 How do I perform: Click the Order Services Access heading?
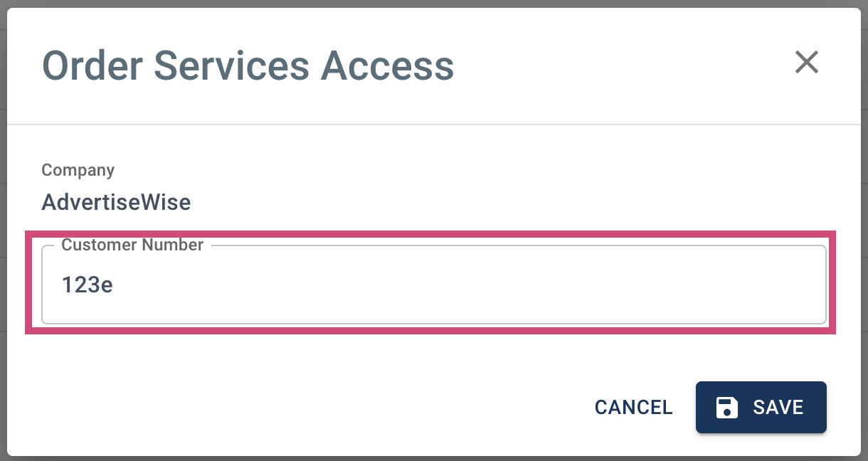point(248,65)
